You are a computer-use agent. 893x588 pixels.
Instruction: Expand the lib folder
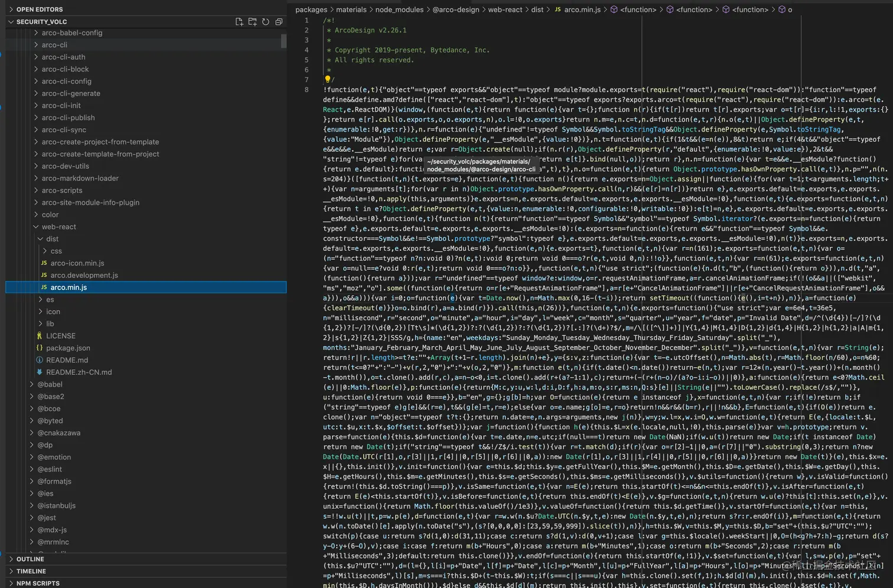(40, 324)
